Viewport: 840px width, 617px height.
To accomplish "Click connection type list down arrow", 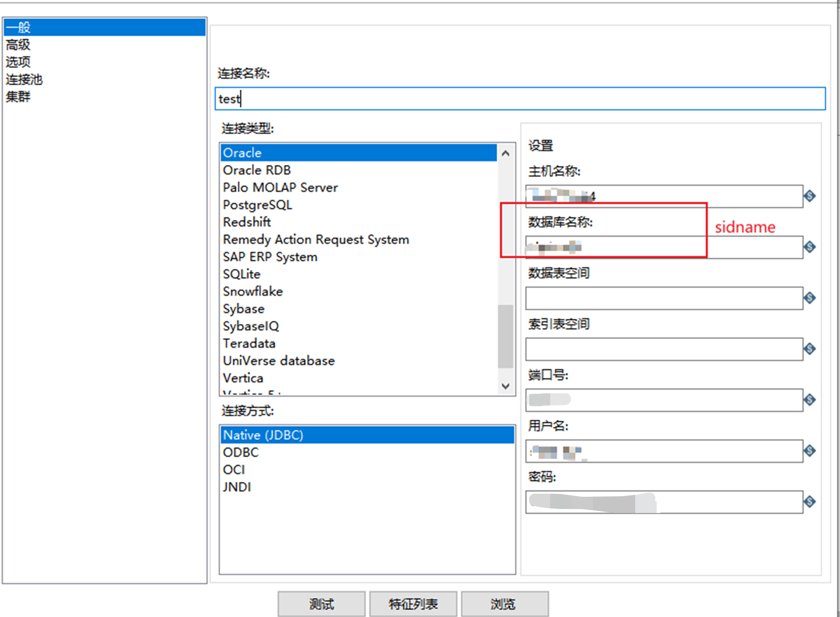I will pyautogui.click(x=505, y=386).
